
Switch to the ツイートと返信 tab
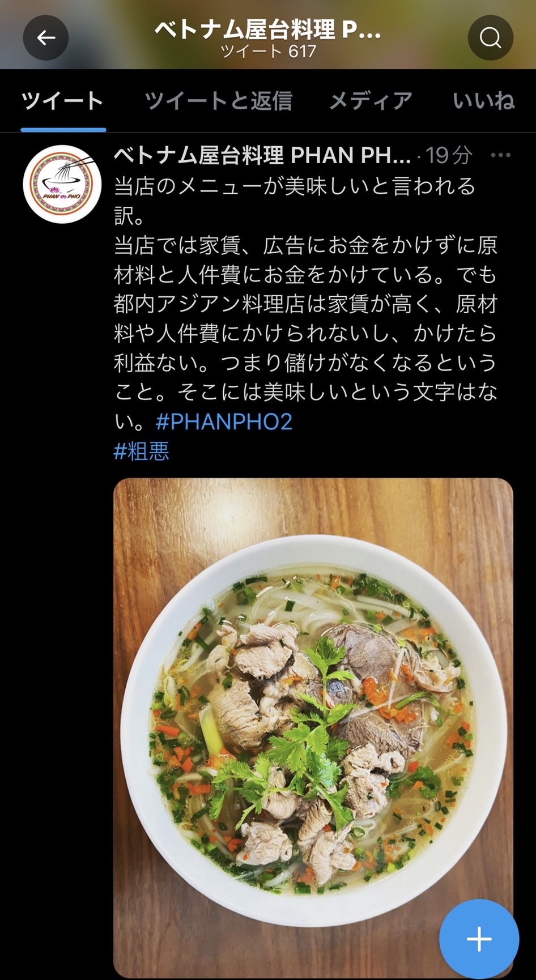point(218,101)
